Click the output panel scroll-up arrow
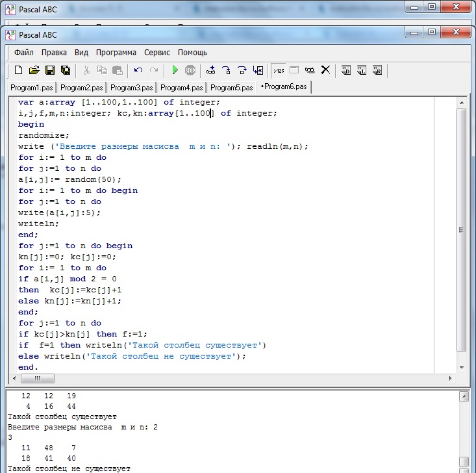 tap(462, 396)
